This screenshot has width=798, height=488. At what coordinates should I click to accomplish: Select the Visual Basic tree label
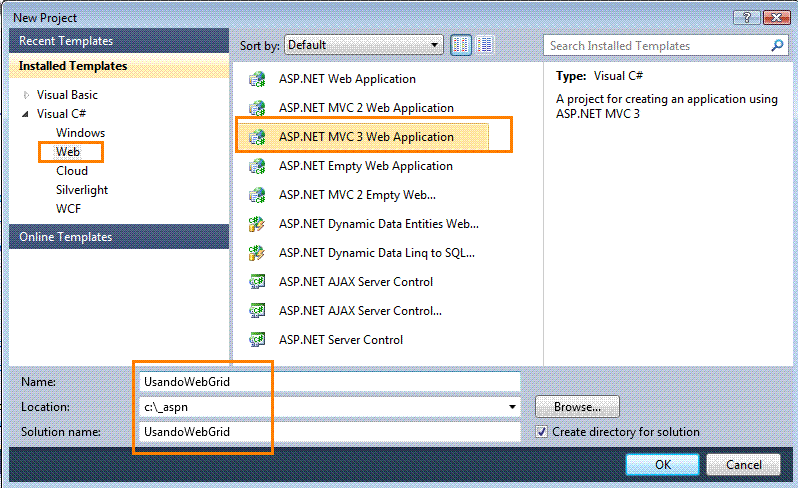click(67, 95)
